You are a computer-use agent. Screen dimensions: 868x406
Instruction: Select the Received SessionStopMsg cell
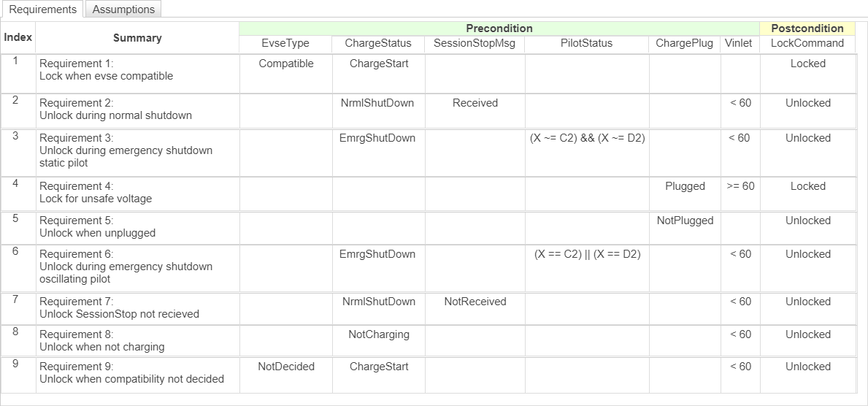pyautogui.click(x=475, y=103)
